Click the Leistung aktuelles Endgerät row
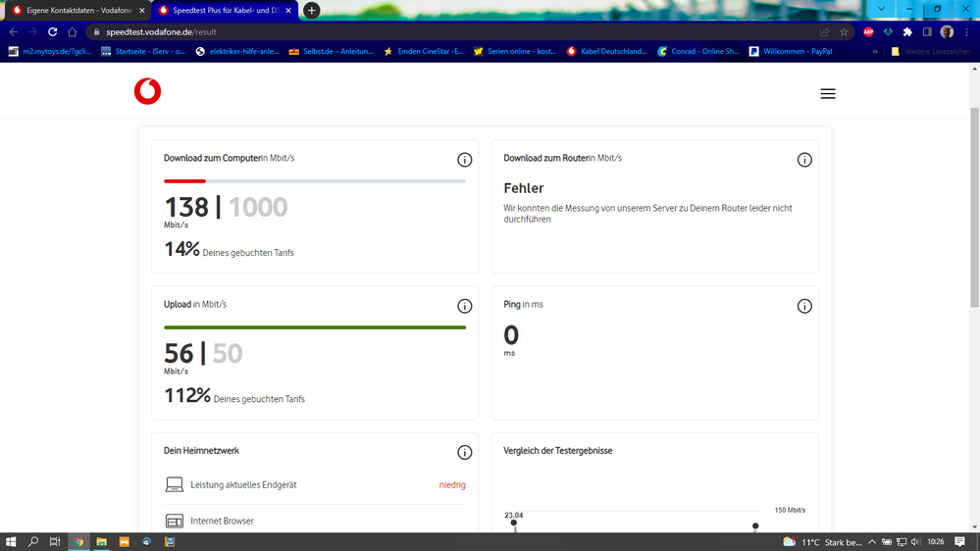This screenshot has height=551, width=980. pyautogui.click(x=315, y=484)
